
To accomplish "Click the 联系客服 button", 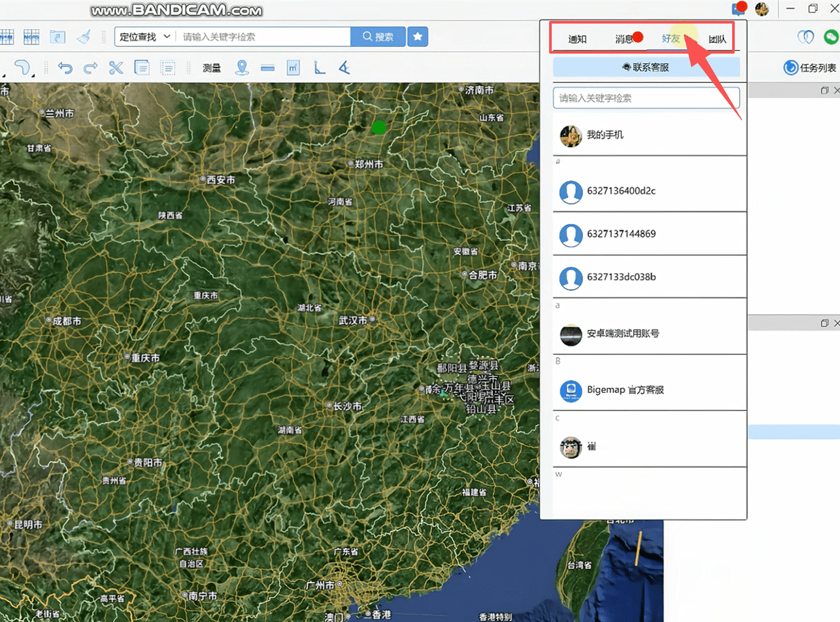I will point(646,67).
